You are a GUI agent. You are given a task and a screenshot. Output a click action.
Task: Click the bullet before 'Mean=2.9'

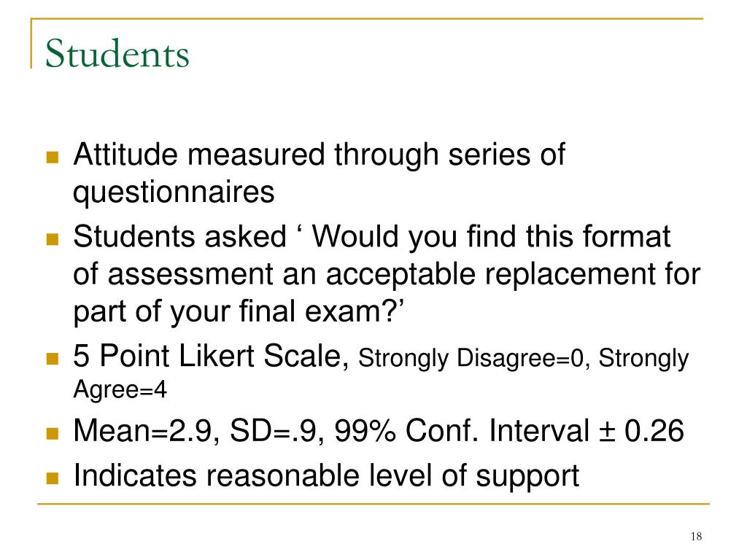click(x=53, y=433)
